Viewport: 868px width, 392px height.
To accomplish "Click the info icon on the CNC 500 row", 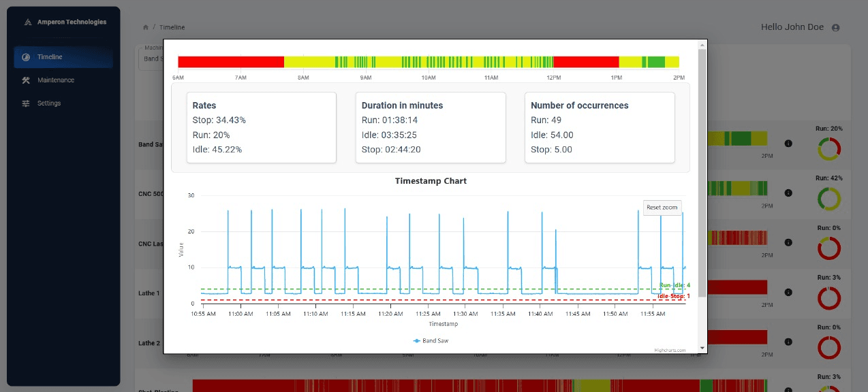I will coord(788,193).
